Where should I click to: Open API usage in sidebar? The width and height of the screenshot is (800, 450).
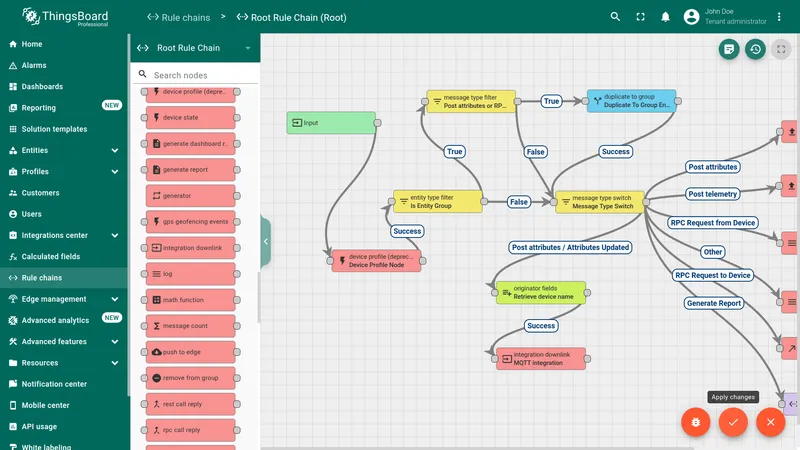click(64, 427)
